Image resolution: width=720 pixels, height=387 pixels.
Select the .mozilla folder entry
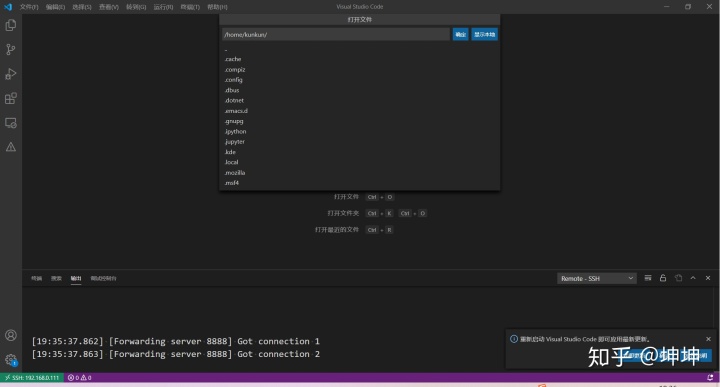point(360,173)
